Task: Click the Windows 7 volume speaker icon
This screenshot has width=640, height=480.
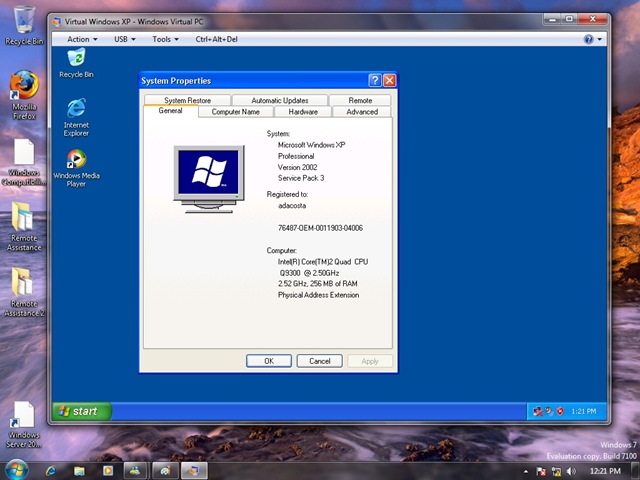Action: tap(571, 471)
